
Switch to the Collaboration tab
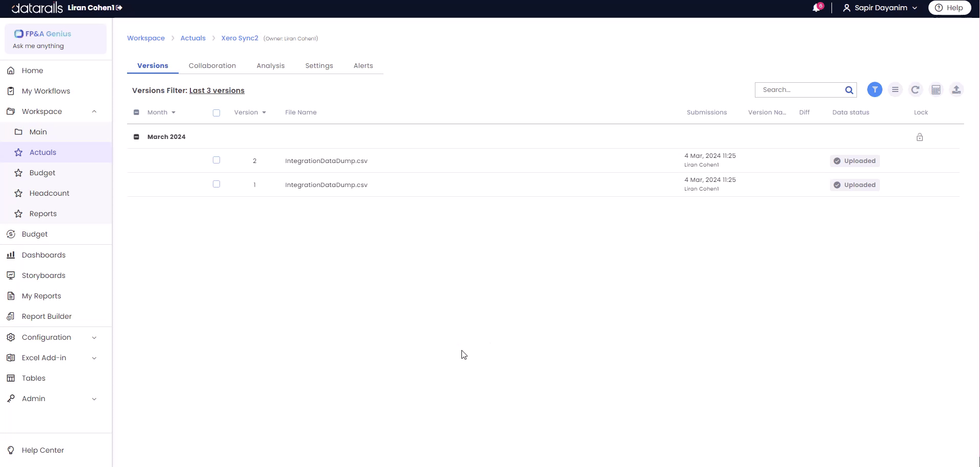click(212, 65)
